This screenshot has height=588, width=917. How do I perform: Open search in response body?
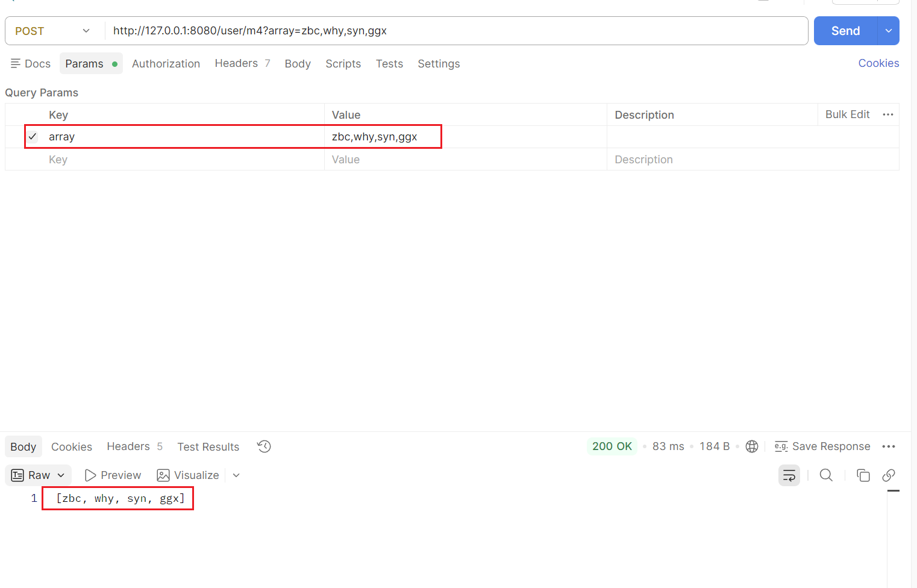(x=826, y=475)
